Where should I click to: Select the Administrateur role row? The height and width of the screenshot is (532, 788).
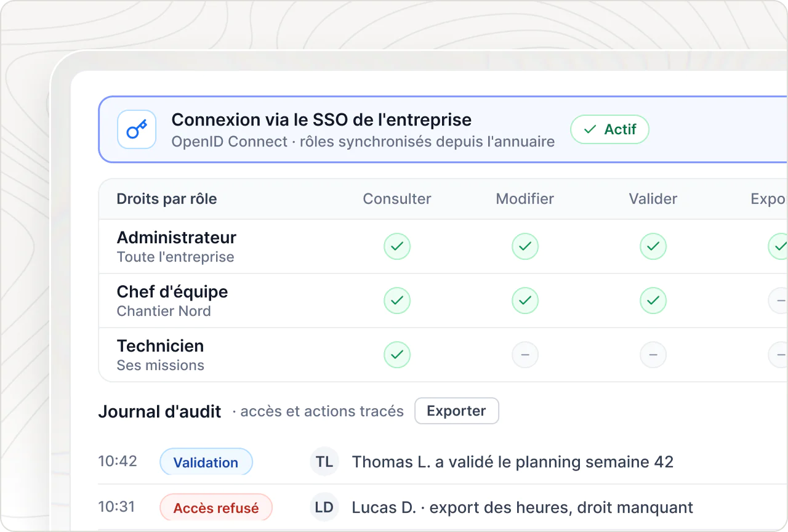click(x=443, y=246)
